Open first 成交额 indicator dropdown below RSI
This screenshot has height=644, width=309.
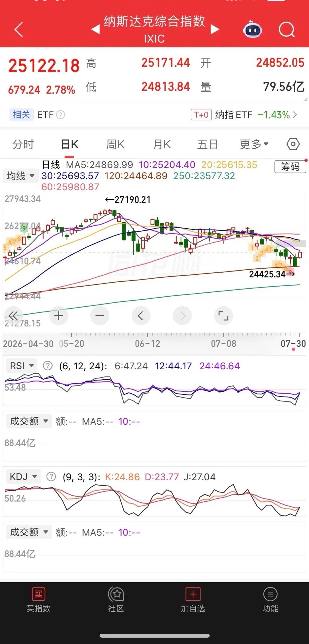pyautogui.click(x=29, y=421)
